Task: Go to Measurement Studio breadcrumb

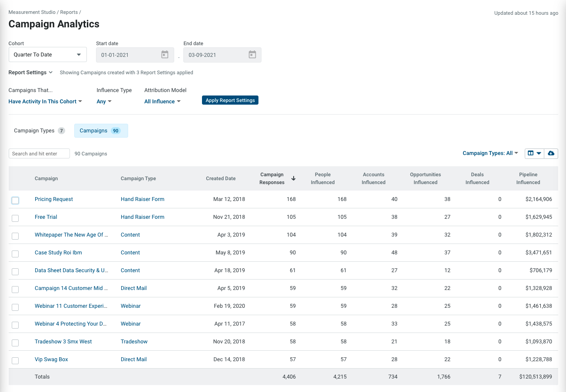Action: tap(32, 12)
